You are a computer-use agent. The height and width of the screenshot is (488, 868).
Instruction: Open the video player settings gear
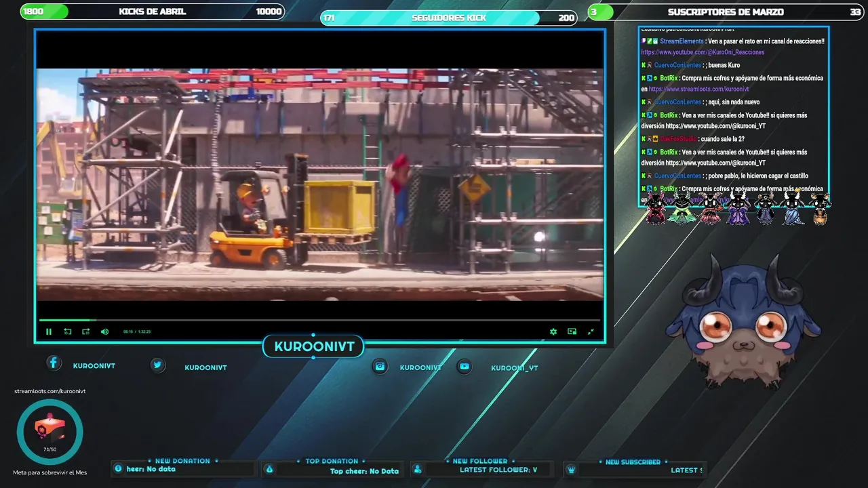(x=553, y=331)
